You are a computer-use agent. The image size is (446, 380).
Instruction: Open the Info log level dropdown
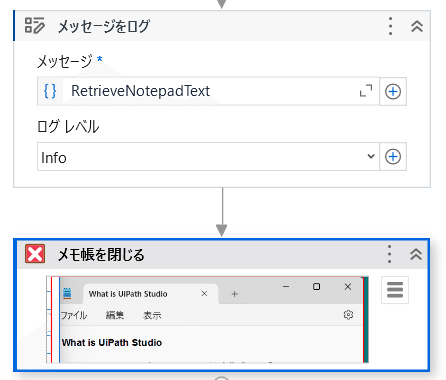(x=208, y=157)
